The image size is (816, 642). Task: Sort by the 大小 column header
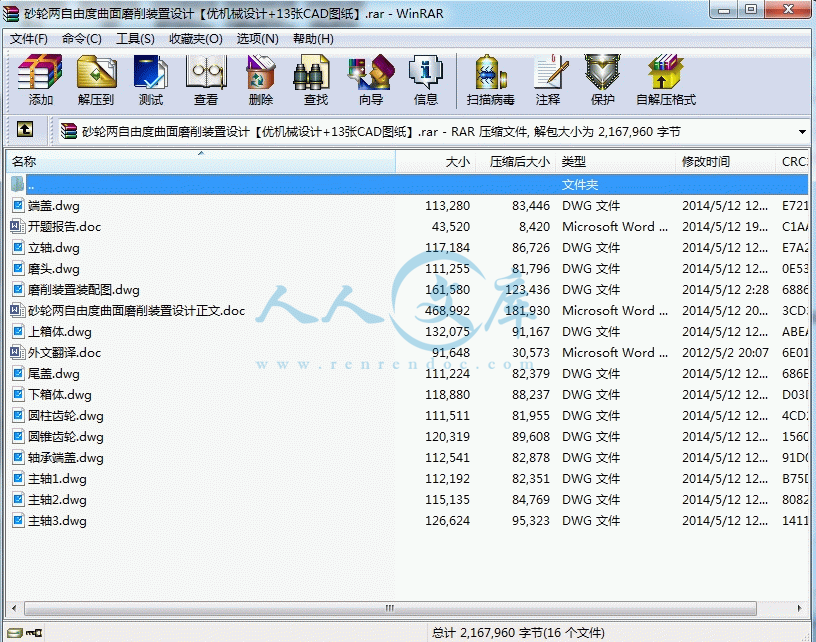click(x=435, y=162)
